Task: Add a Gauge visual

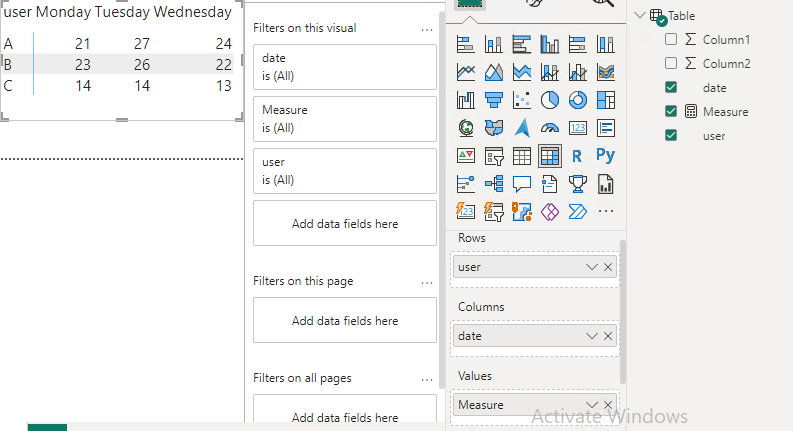Action: click(x=550, y=128)
